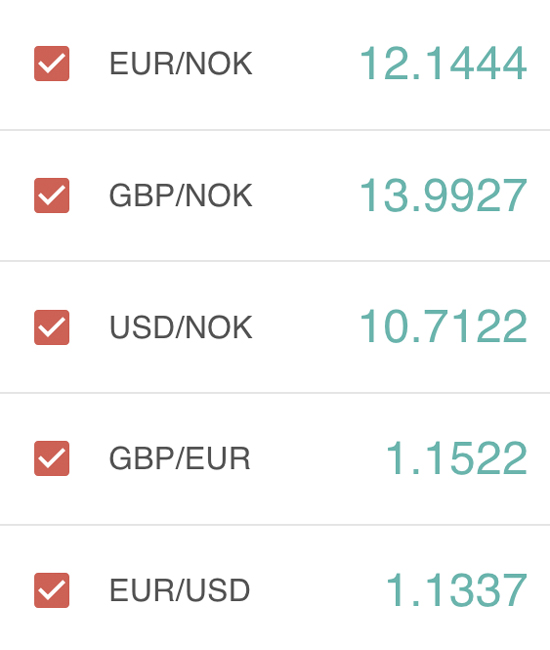Select the 13.9927 rate value
This screenshot has height=650, width=550.
click(443, 195)
